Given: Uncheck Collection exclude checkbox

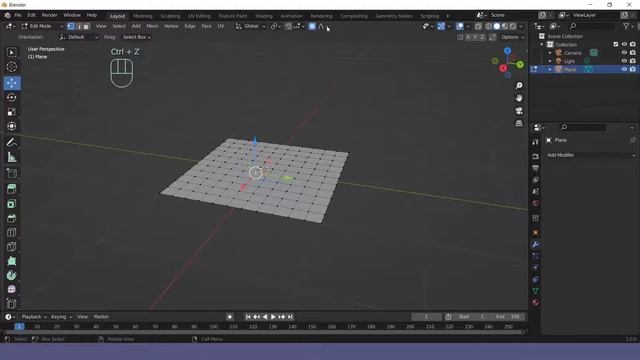Looking at the screenshot, I should 616,44.
